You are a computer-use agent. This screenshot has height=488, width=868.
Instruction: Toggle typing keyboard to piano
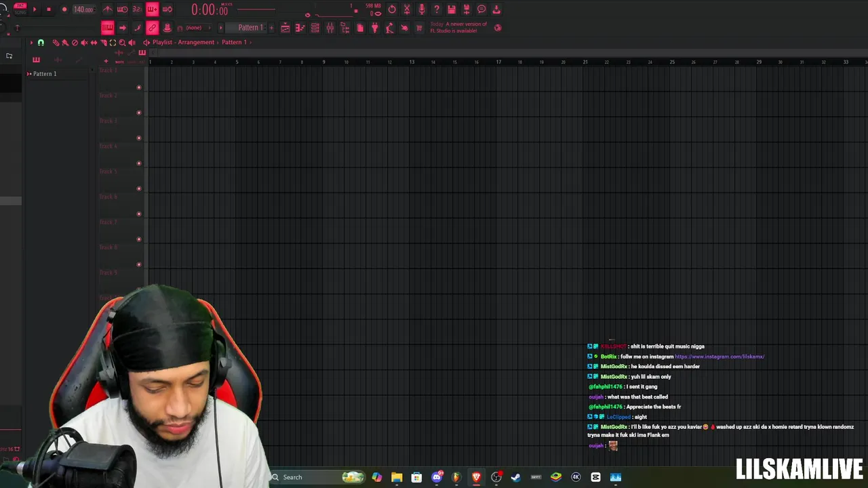click(108, 28)
